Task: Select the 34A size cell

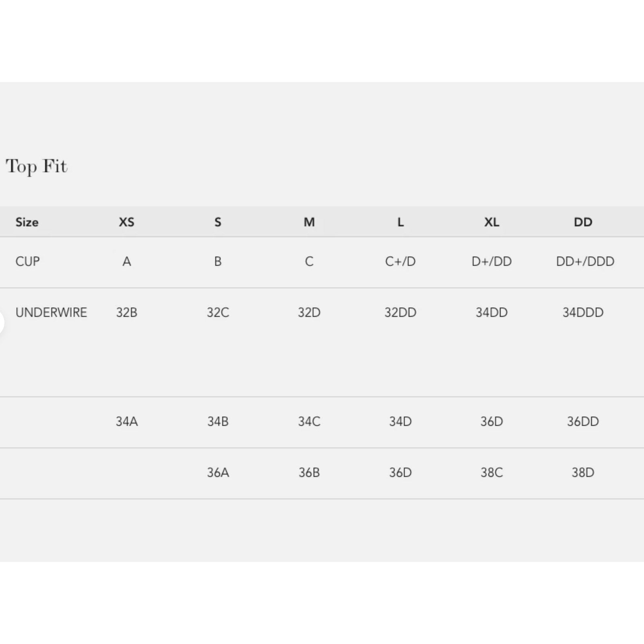Action: (126, 422)
